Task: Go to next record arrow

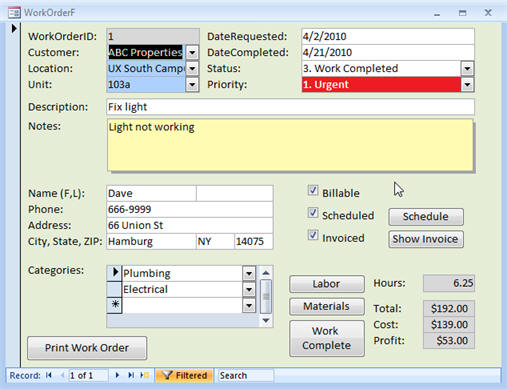Action: (x=117, y=375)
